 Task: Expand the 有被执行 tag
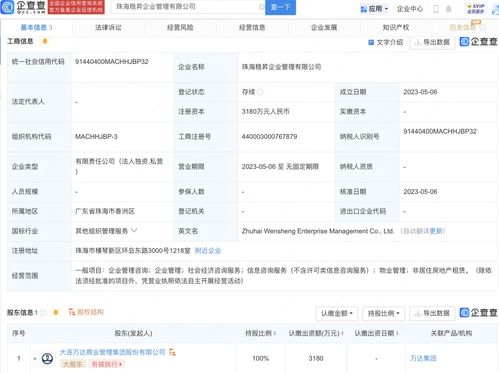click(107, 364)
